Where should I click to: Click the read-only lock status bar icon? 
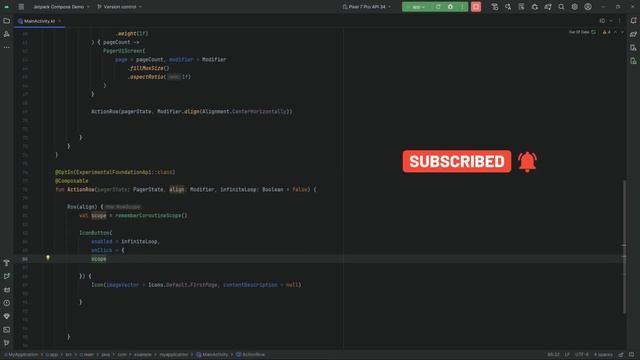[621, 355]
